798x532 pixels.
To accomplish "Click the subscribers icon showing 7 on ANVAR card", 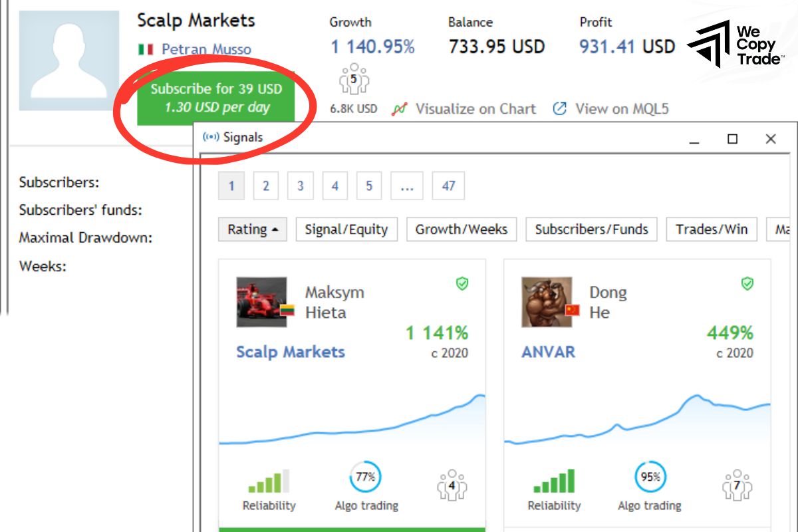I will pyautogui.click(x=737, y=485).
